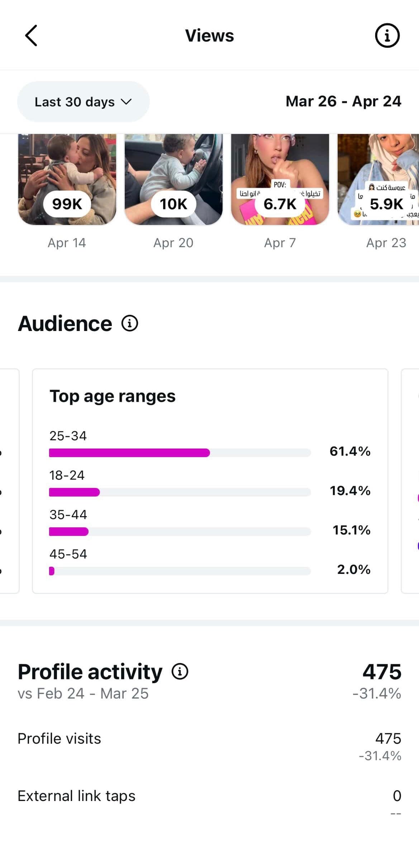This screenshot has height=868, width=419.
Task: Tap the Profile activity heading
Action: click(x=90, y=672)
